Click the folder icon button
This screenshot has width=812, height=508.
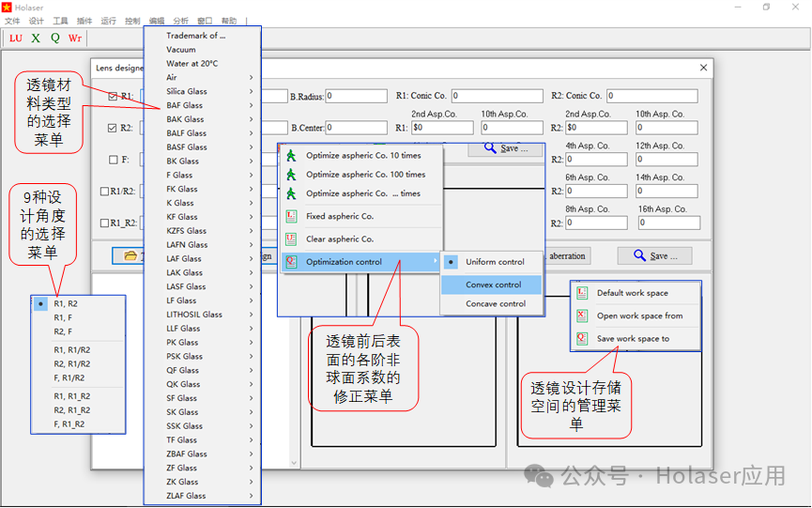(130, 255)
